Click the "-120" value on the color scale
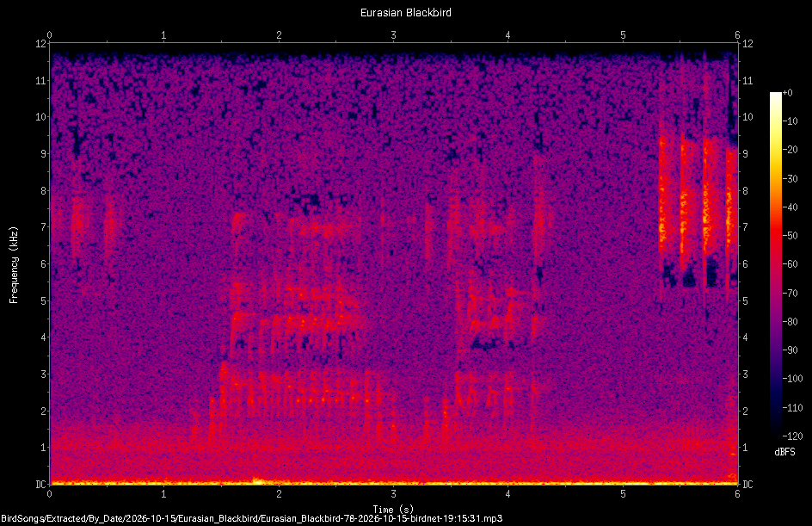 [793, 436]
